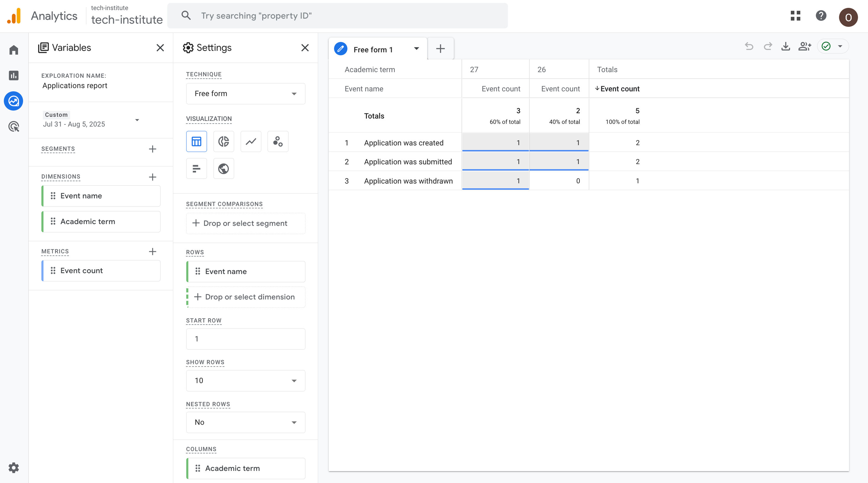This screenshot has width=868, height=483.
Task: Select Event count metric in Variables
Action: coord(101,271)
